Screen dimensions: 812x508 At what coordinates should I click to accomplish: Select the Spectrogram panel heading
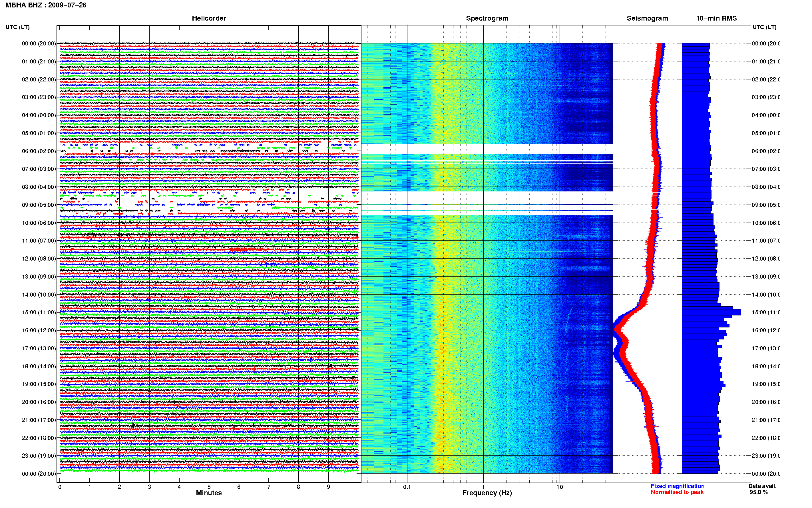point(487,18)
